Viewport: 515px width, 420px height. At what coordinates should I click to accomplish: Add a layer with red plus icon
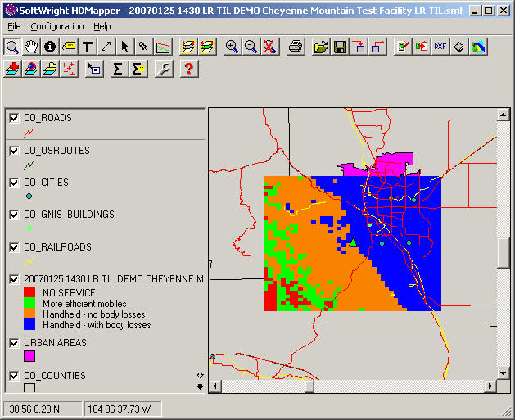(12, 69)
